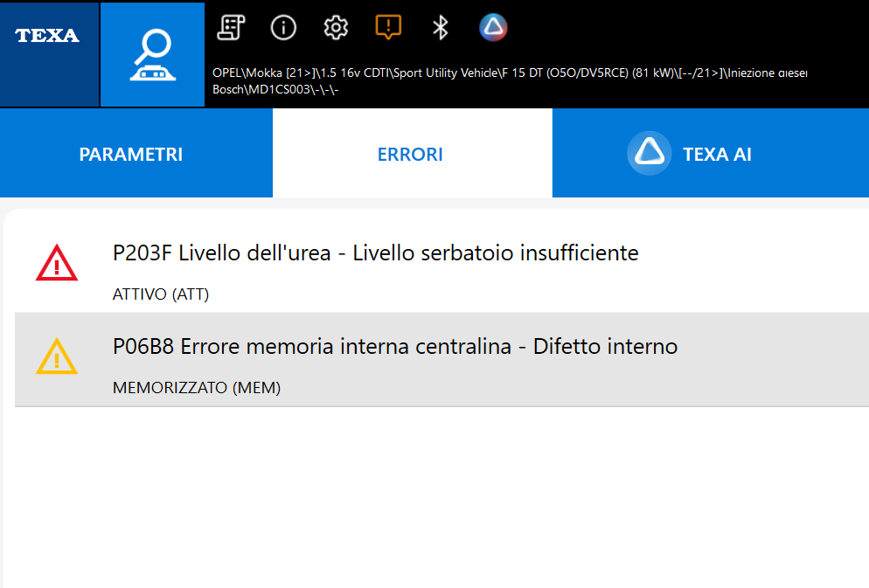Viewport: 869px width, 588px height.
Task: Click the yellow warning triangle for P06B8
Action: click(57, 356)
